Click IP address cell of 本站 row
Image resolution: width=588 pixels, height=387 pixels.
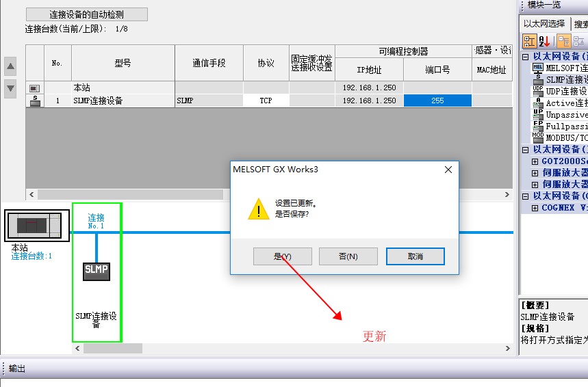(x=370, y=88)
